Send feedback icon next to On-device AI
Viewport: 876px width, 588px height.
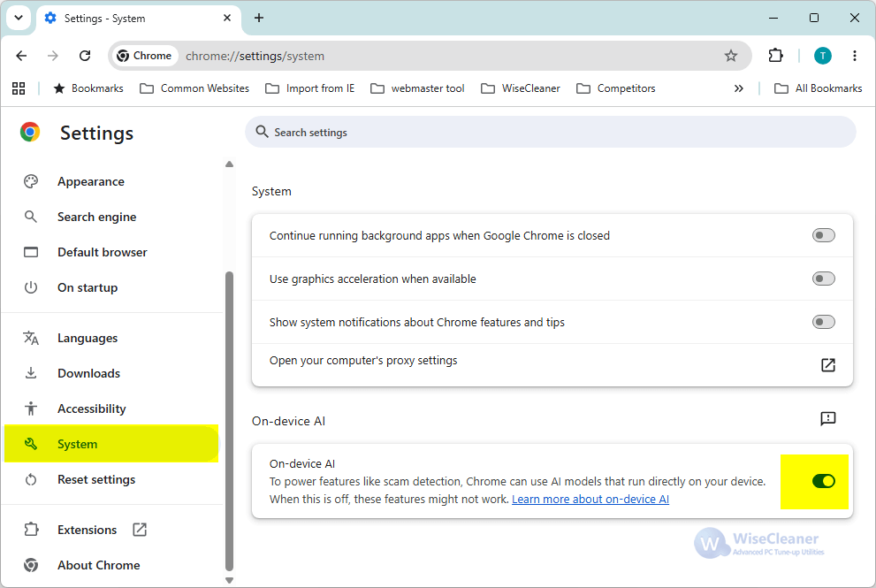(x=828, y=418)
